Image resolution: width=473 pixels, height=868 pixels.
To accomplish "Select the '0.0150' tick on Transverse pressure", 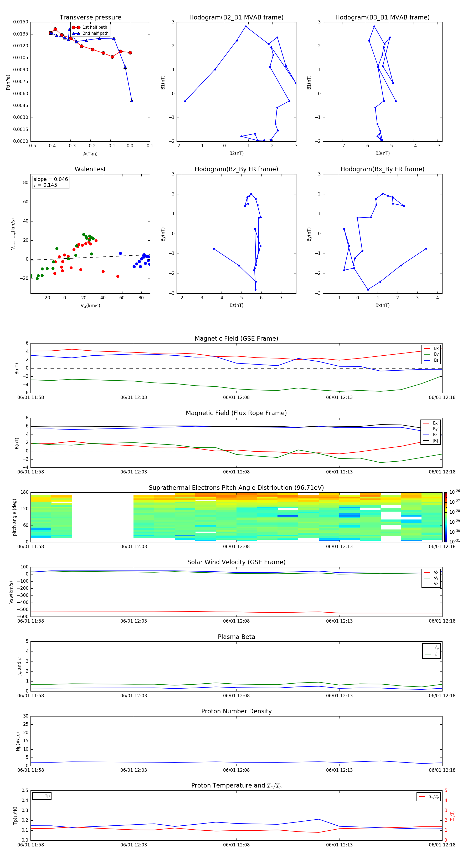I will pos(20,22).
